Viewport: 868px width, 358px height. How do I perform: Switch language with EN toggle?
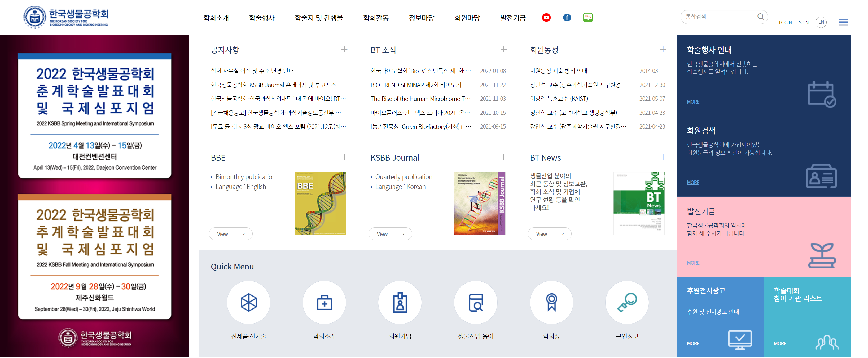pyautogui.click(x=821, y=22)
